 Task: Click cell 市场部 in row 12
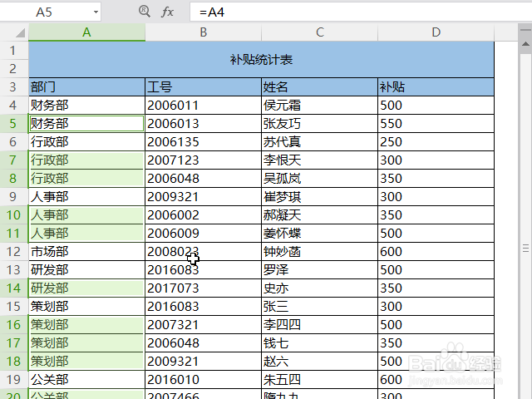click(86, 252)
